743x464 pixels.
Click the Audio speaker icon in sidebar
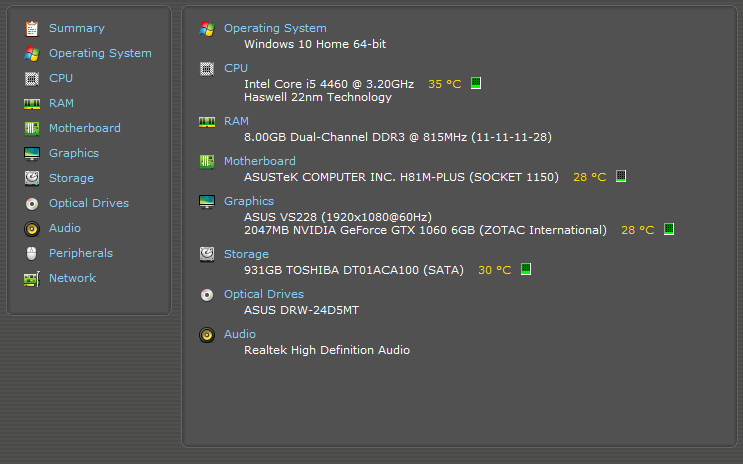point(32,229)
